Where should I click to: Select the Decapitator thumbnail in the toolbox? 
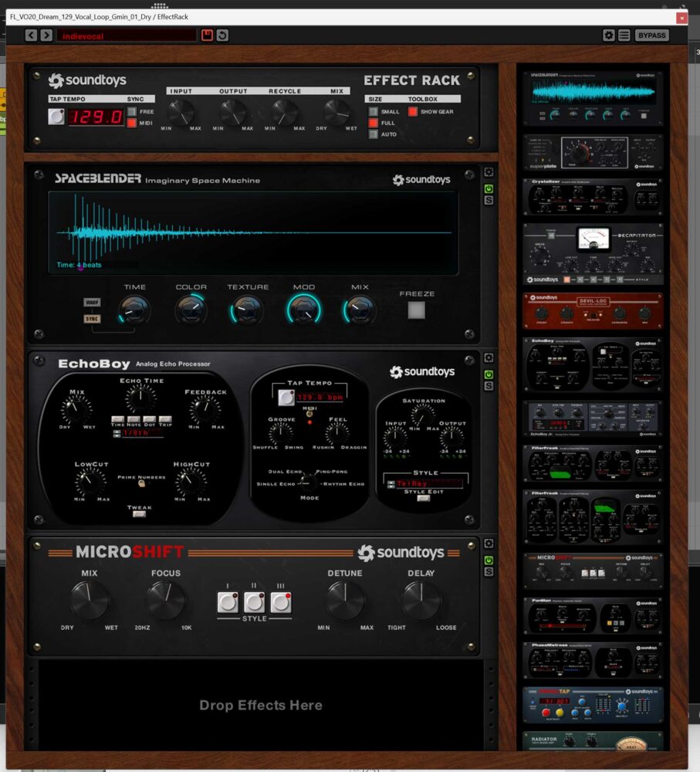593,254
